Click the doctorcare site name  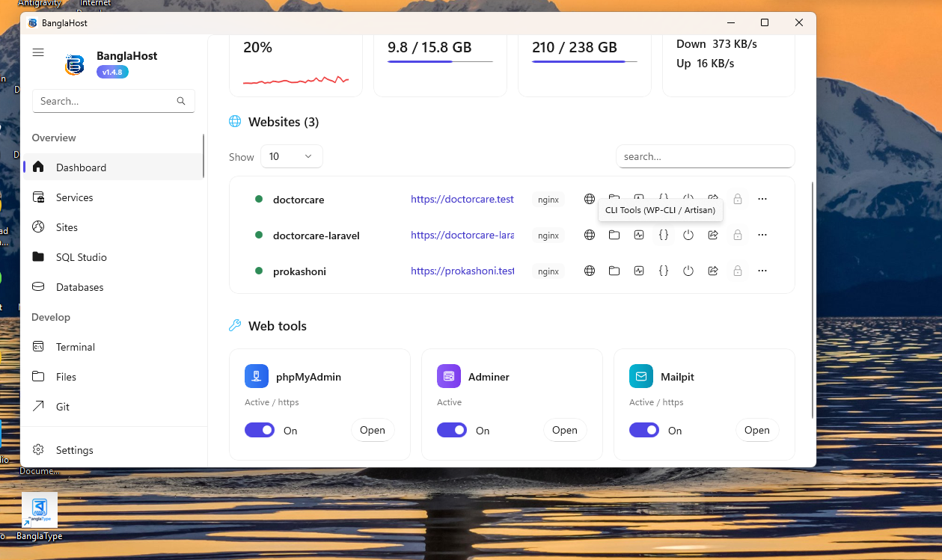pos(299,200)
